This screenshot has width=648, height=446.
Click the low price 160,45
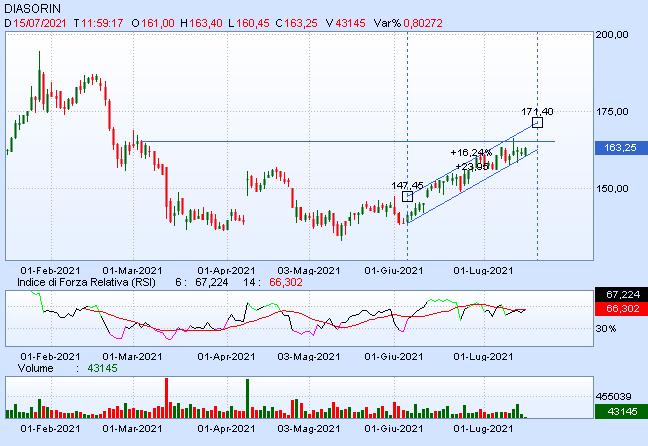click(x=253, y=23)
